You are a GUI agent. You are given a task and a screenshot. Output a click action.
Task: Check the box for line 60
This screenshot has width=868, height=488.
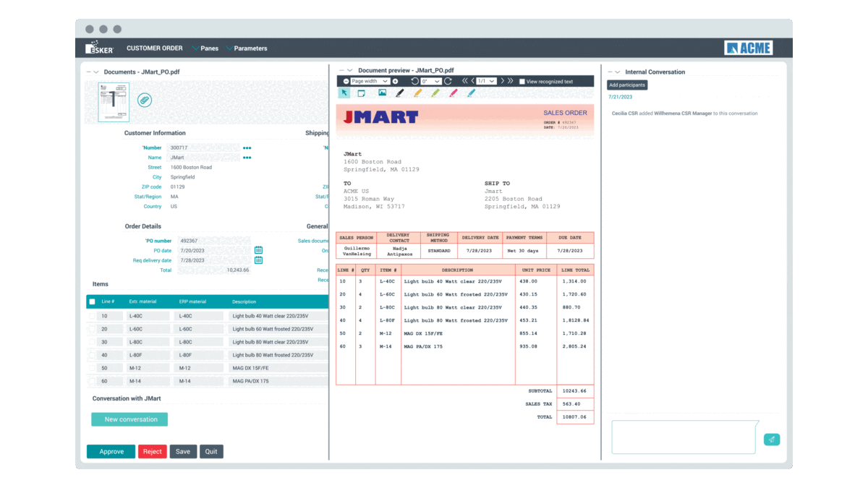pyautogui.click(x=92, y=381)
